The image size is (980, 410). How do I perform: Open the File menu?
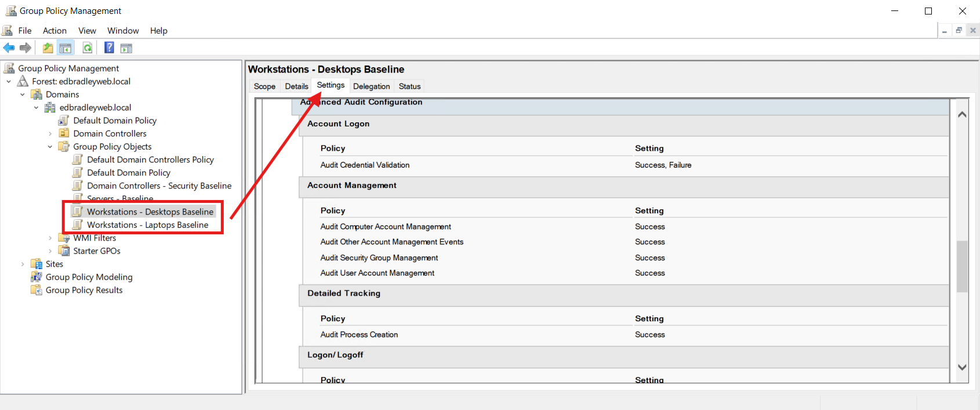(x=25, y=31)
